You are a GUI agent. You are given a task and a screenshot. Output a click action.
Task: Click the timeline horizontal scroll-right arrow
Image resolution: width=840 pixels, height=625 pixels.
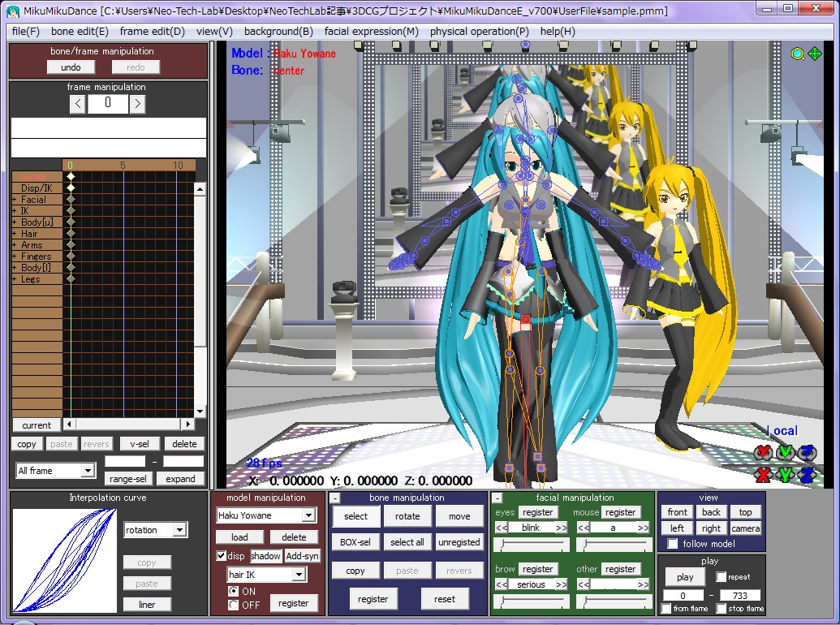click(187, 425)
